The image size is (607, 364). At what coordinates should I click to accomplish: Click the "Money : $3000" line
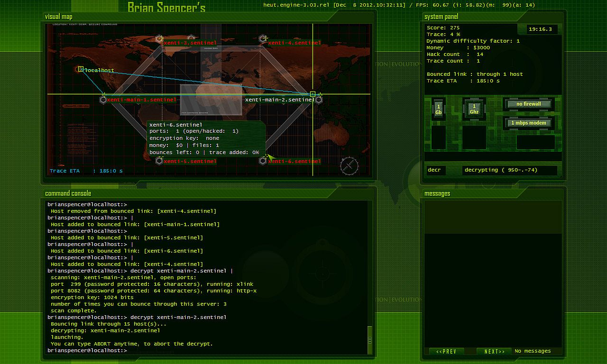(x=458, y=48)
